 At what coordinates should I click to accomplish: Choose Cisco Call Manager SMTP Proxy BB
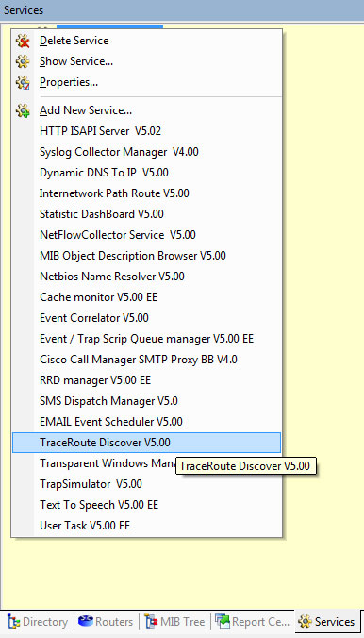pyautogui.click(x=146, y=360)
